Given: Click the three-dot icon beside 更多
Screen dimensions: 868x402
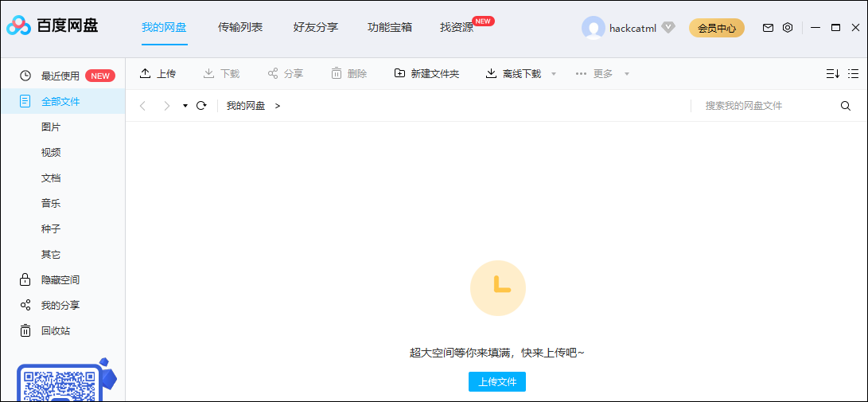Looking at the screenshot, I should point(581,74).
